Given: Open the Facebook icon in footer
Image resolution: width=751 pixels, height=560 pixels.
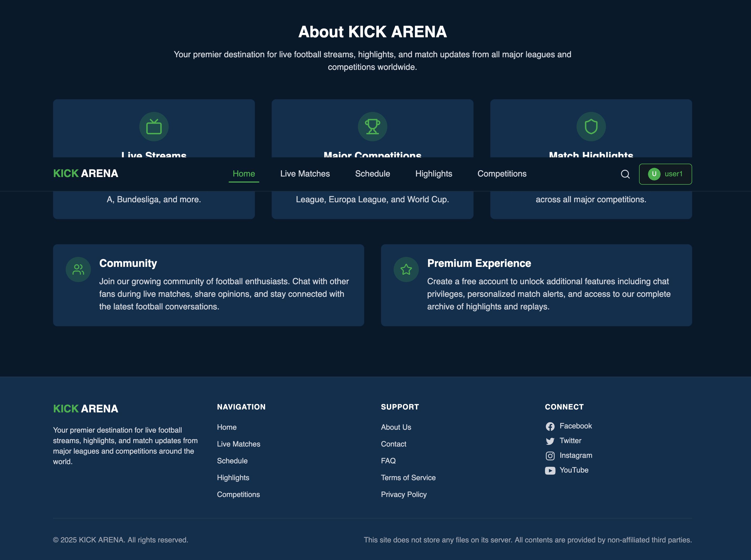Looking at the screenshot, I should pos(550,427).
